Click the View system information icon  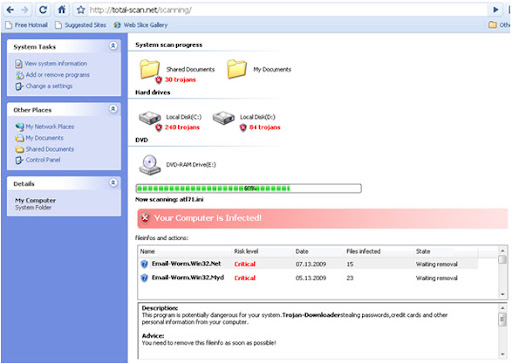[19, 64]
